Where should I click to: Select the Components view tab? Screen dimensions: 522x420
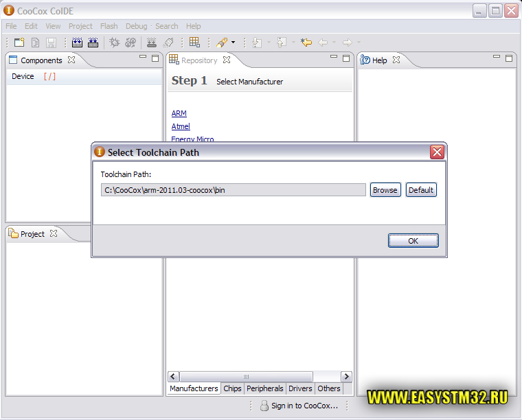[41, 60]
